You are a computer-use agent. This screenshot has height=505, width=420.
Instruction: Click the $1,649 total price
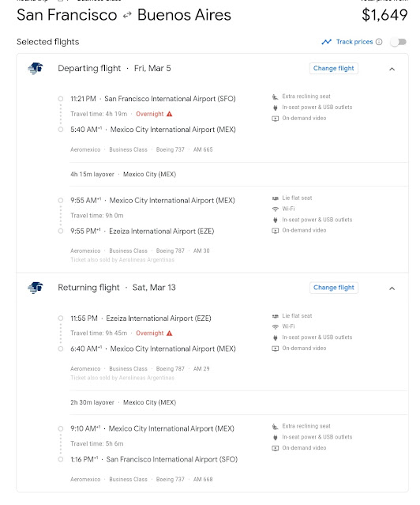coord(384,15)
